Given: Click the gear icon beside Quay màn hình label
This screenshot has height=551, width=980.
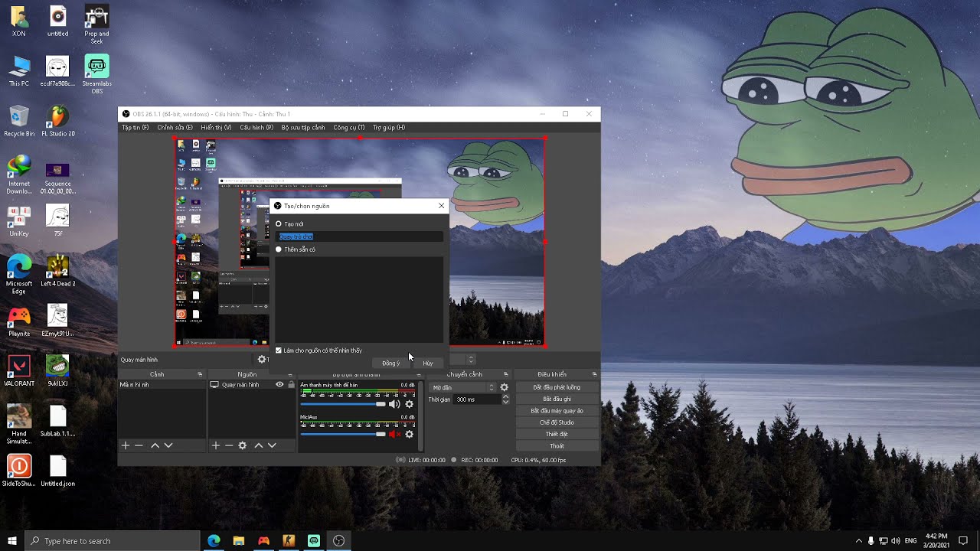Looking at the screenshot, I should [262, 359].
